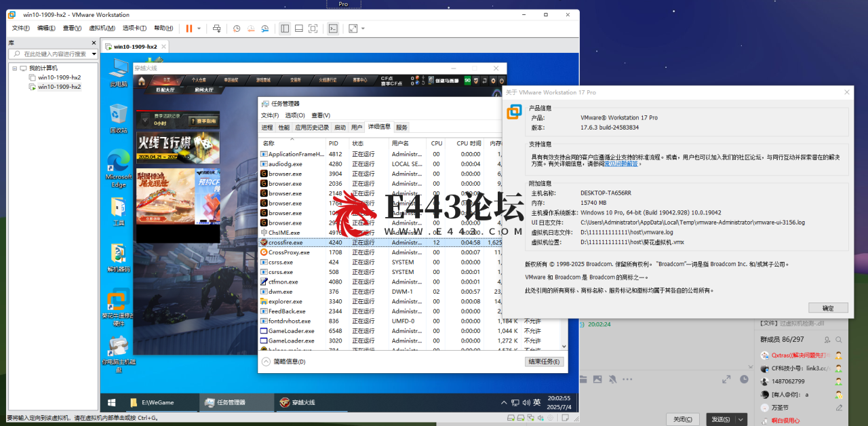
Task: Revert the VM to its previous snapshot
Action: 251,28
